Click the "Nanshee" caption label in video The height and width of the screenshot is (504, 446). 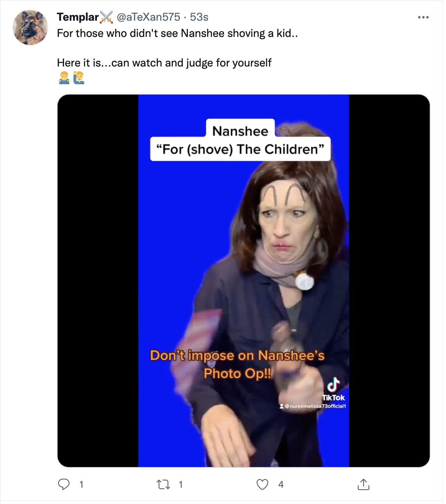coord(240,131)
